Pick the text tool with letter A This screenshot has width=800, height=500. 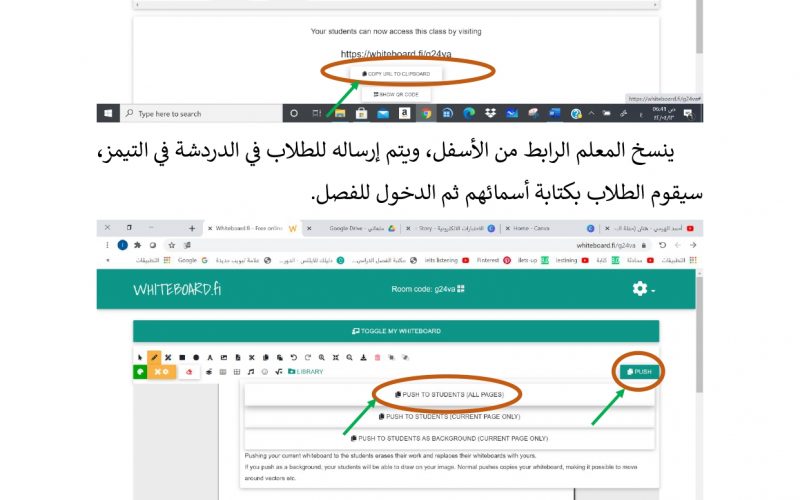tap(210, 358)
